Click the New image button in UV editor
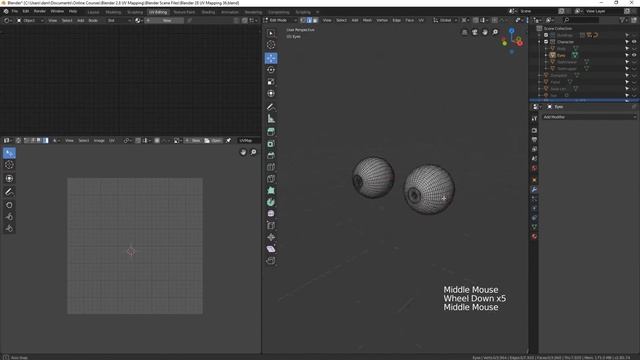640x360 pixels. [x=193, y=140]
